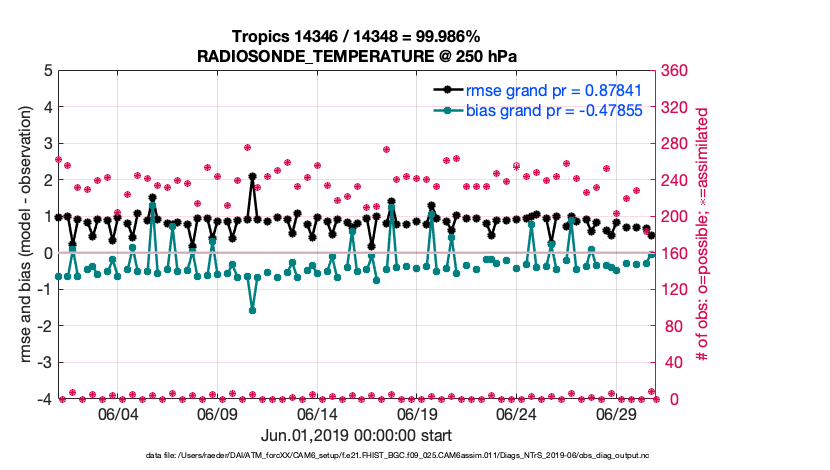
Task: Click the -4 tick on left axis
Action: [45, 400]
